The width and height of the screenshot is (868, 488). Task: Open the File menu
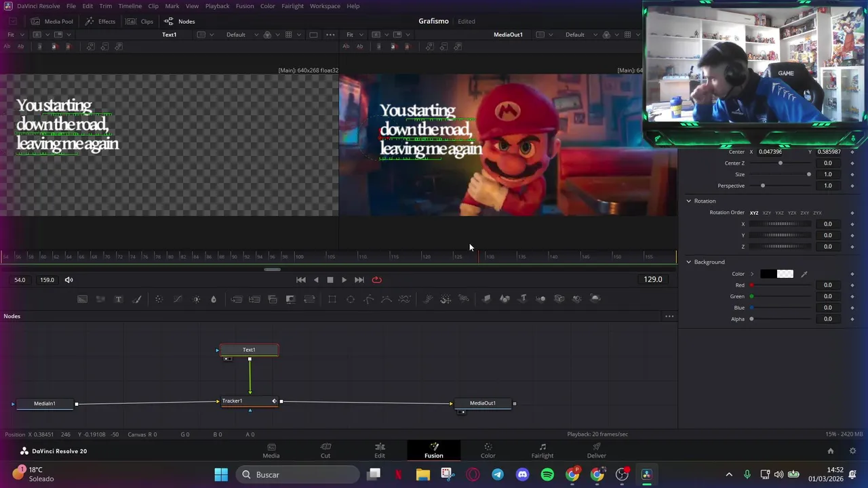71,6
